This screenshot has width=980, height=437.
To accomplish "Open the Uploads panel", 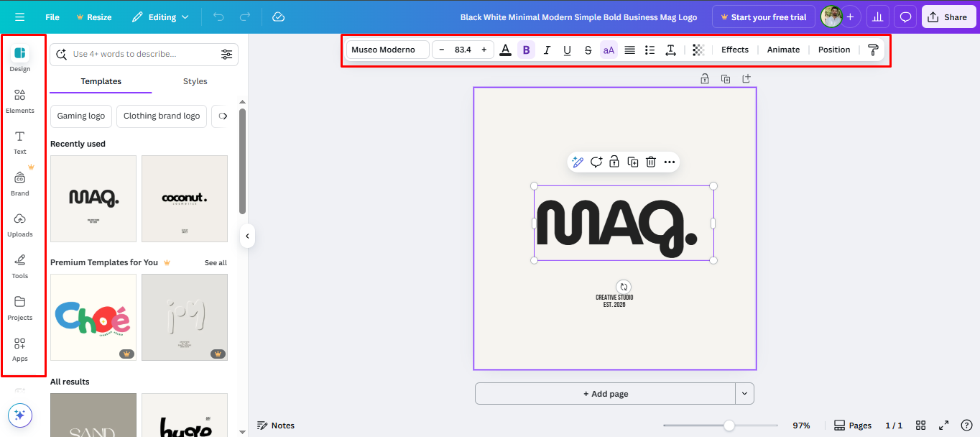I will (20, 224).
